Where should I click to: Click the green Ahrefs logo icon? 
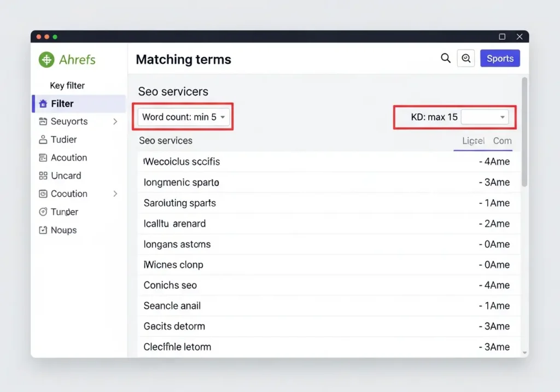(46, 59)
